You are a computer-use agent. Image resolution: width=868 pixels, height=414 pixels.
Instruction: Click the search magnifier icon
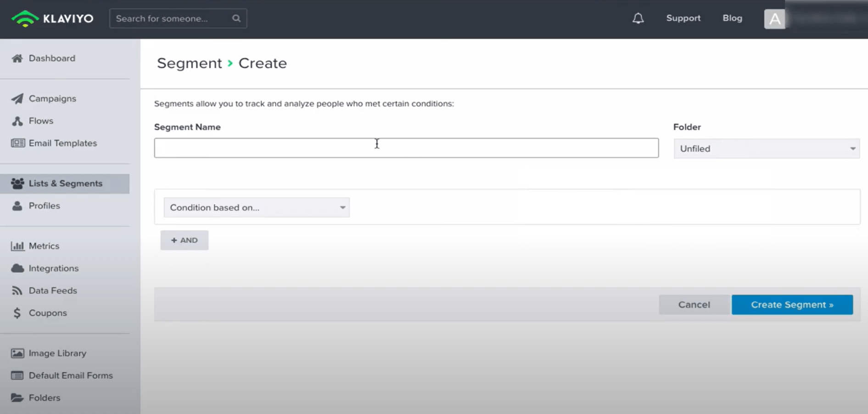point(236,18)
